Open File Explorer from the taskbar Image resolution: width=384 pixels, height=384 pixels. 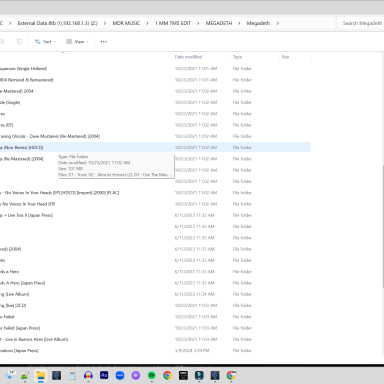point(41,376)
